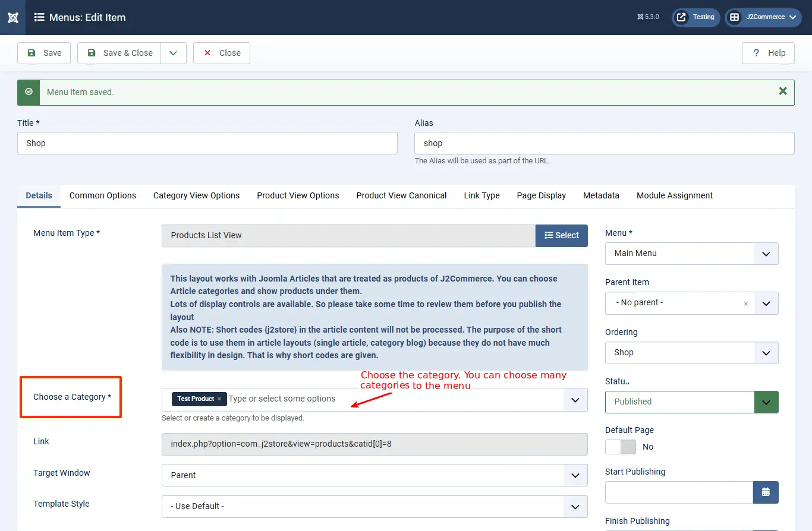Open the Product View Canonical tab
Image resolution: width=812 pixels, height=531 pixels.
402,195
